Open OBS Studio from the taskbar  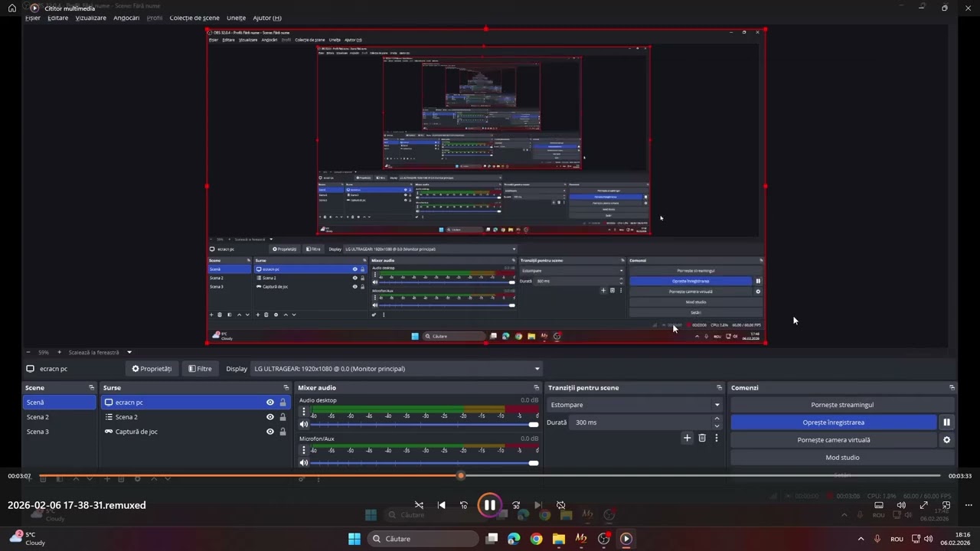[603, 539]
